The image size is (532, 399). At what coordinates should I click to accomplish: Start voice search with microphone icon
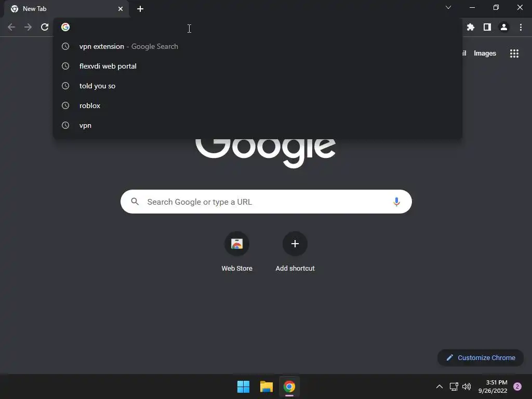point(396,202)
